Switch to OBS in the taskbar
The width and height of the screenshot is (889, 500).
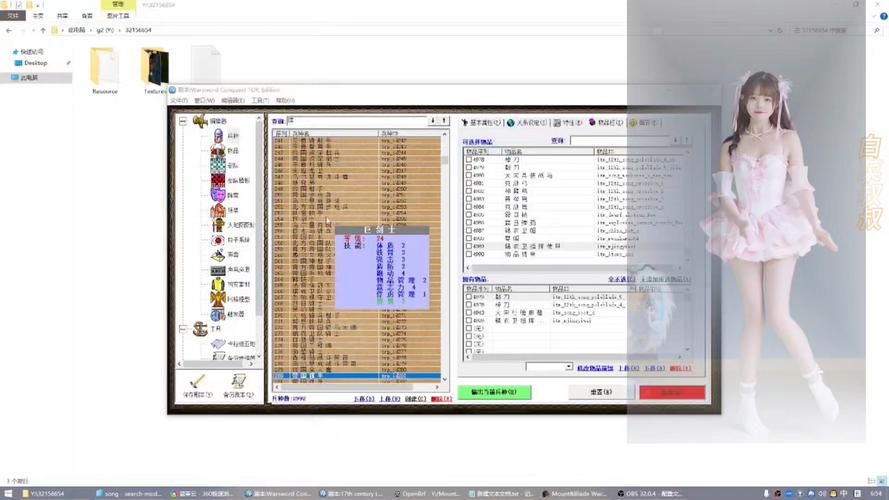tap(650, 494)
